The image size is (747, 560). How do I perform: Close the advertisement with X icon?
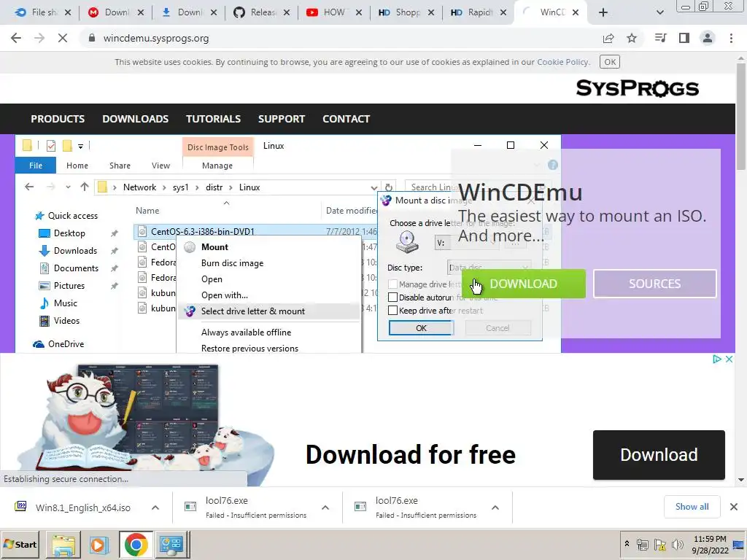pyautogui.click(x=729, y=359)
